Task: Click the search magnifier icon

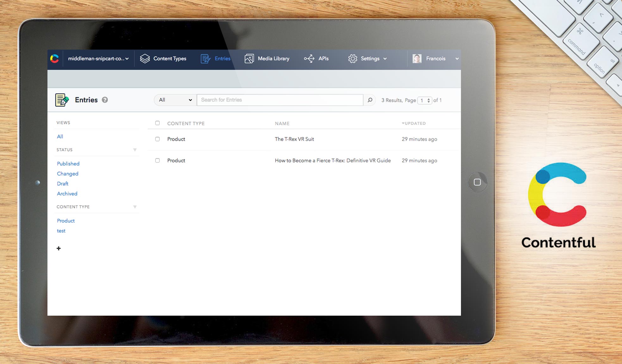Action: point(369,100)
